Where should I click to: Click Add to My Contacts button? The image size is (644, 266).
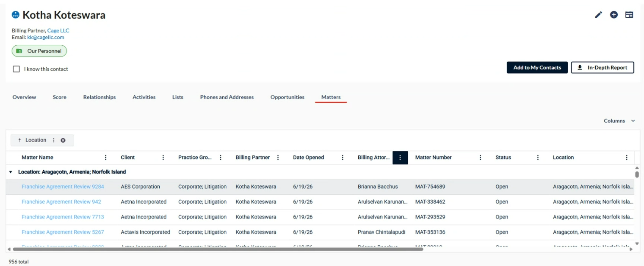pyautogui.click(x=537, y=68)
